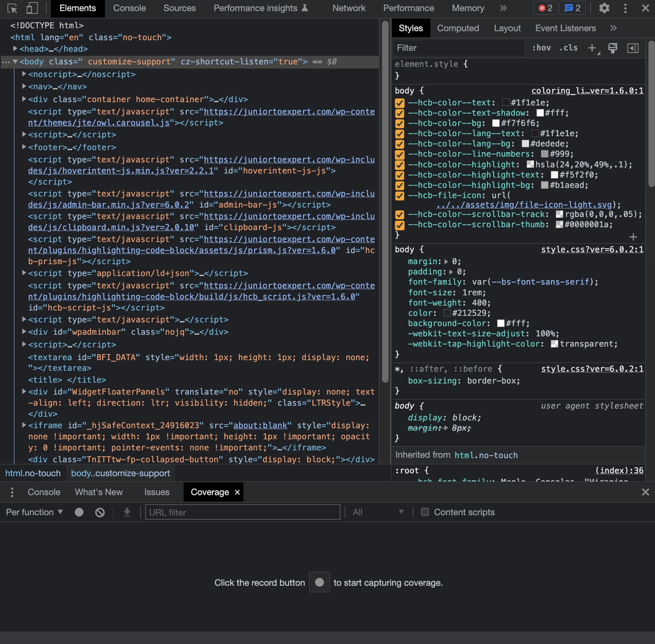Uncheck the --hcb-file-icon property
655x644 pixels.
400,196
